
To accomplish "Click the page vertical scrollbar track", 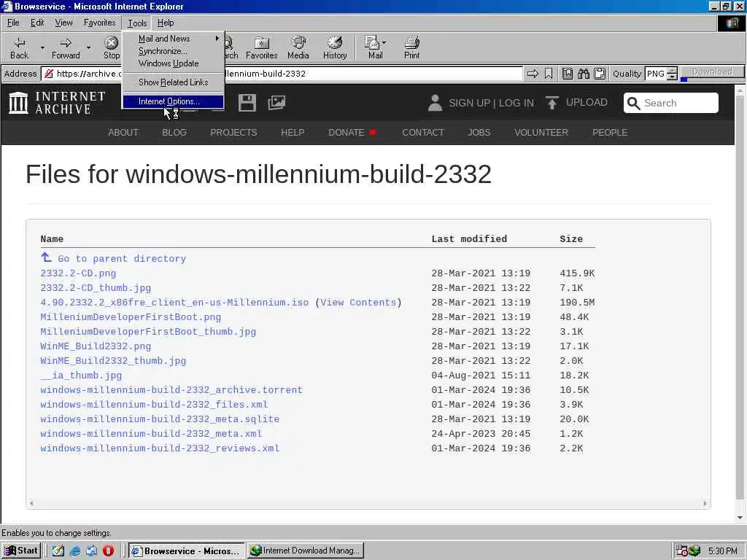I will tap(740, 305).
